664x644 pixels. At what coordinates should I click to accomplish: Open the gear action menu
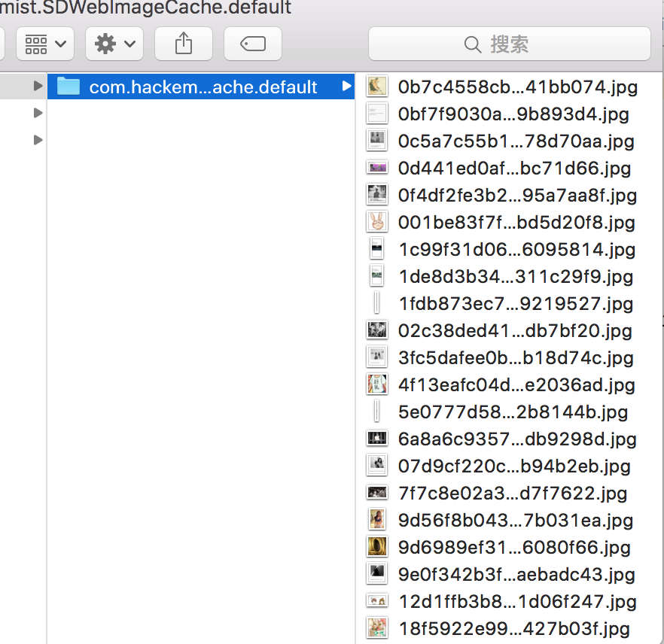(114, 44)
